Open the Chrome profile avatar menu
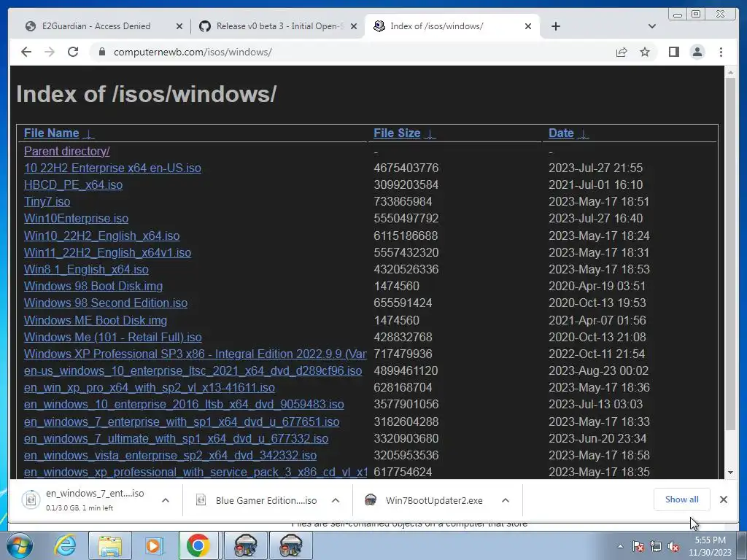Image resolution: width=747 pixels, height=560 pixels. (x=697, y=52)
